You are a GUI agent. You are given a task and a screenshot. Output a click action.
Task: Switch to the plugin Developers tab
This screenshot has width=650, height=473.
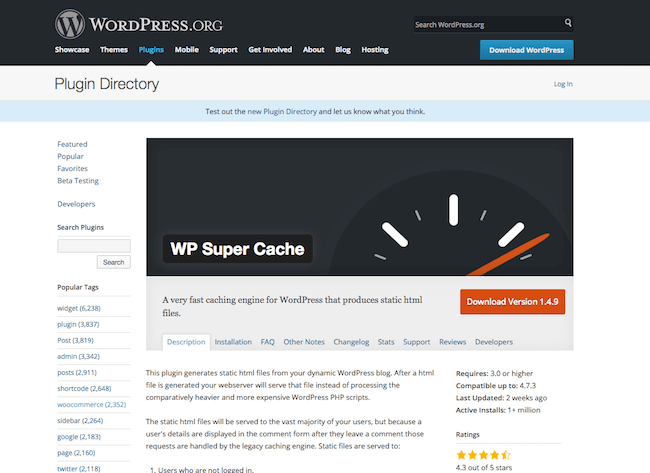click(494, 342)
